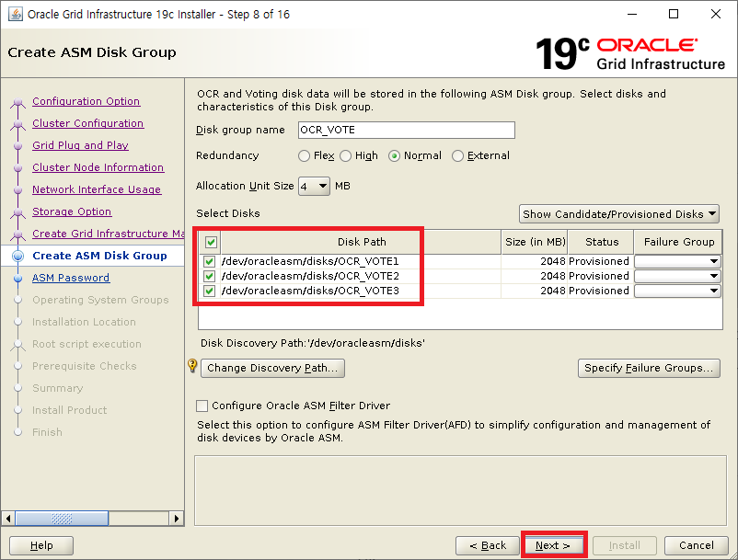Toggle the select-all disks header checkbox
The height and width of the screenshot is (560, 738).
pos(211,242)
